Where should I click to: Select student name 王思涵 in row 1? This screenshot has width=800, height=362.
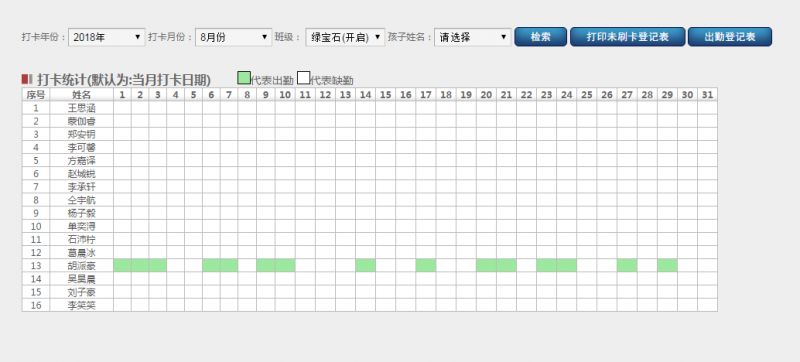[x=82, y=108]
